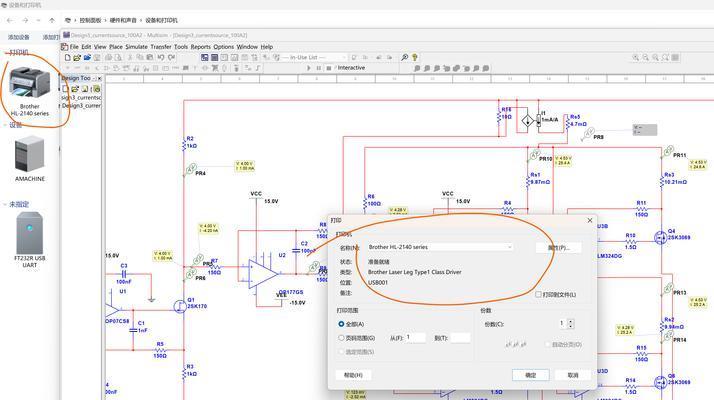Click the Up arrow in Explorer navigation
This screenshot has height=400, width=714.
click(x=52, y=21)
